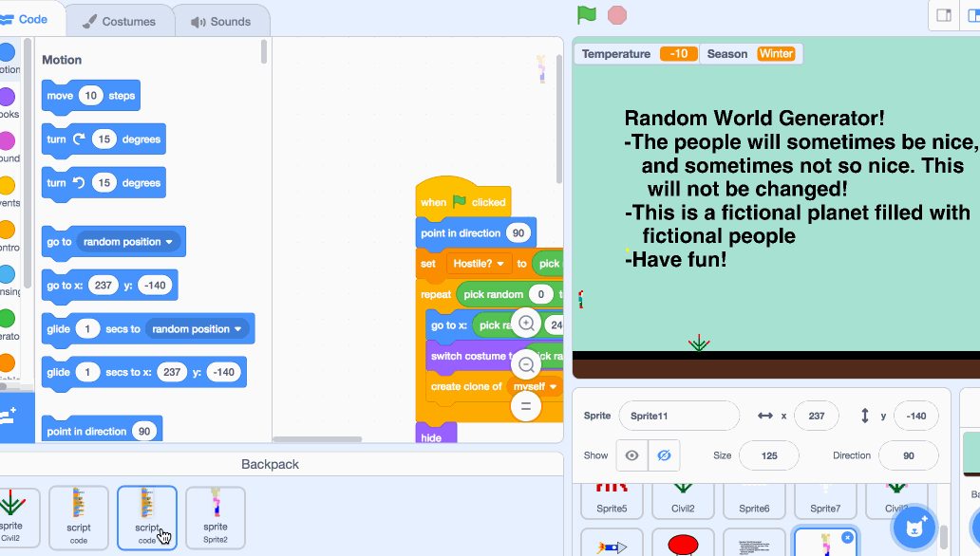Select the Looks block category circle
The width and height of the screenshot is (980, 556).
pyautogui.click(x=7, y=97)
